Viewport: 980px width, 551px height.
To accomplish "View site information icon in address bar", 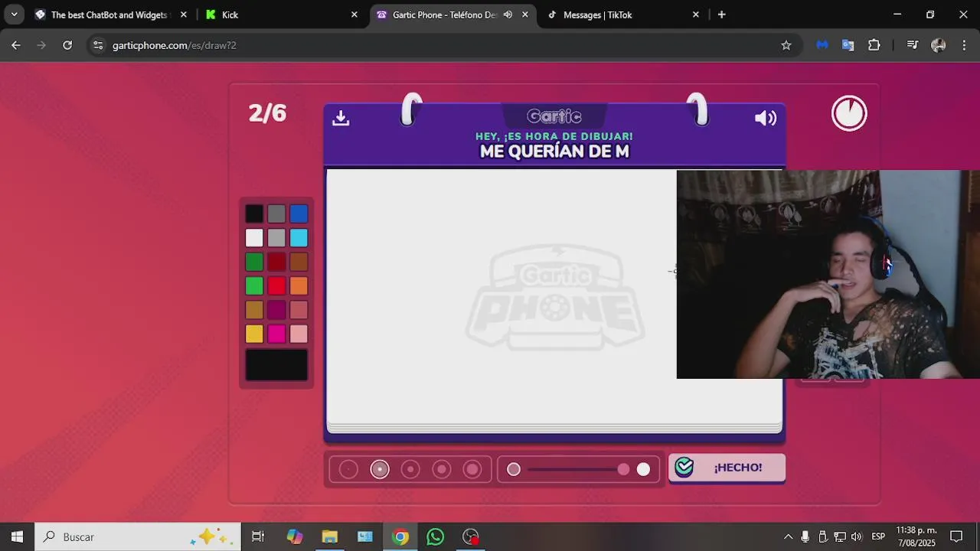I will pyautogui.click(x=97, y=45).
